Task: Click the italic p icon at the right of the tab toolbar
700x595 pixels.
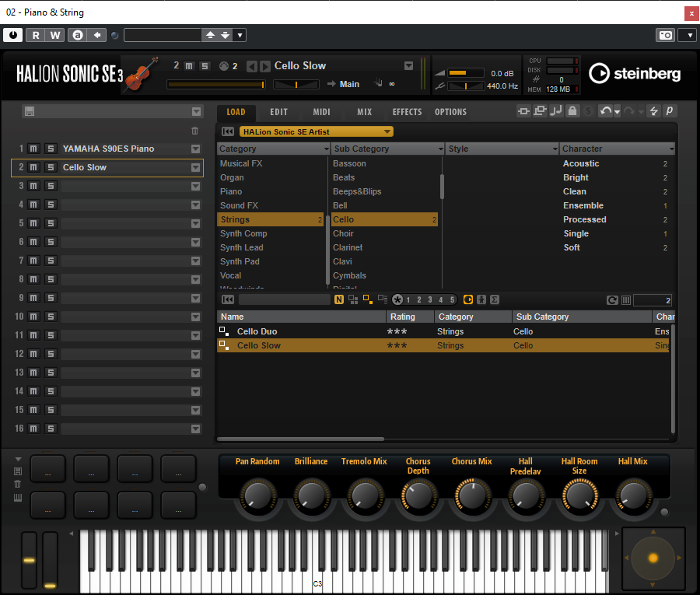Action: (670, 111)
